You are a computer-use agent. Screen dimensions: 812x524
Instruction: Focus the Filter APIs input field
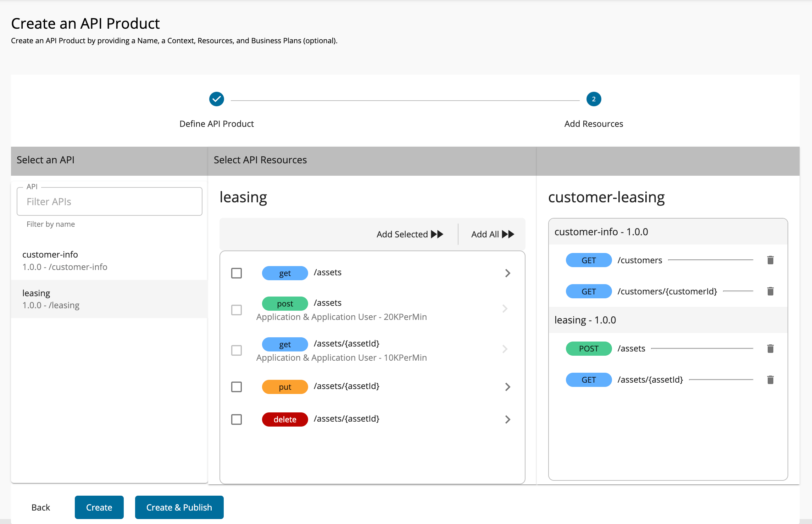[x=109, y=202]
